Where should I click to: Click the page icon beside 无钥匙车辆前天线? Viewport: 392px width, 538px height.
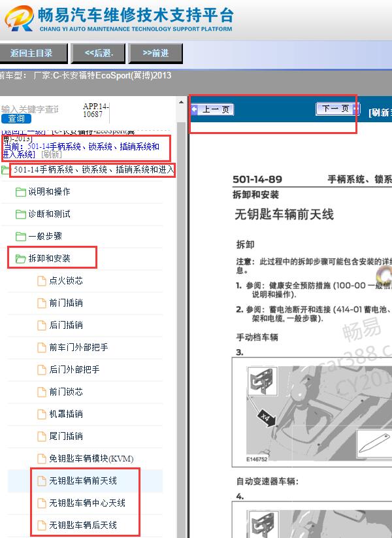point(42,481)
